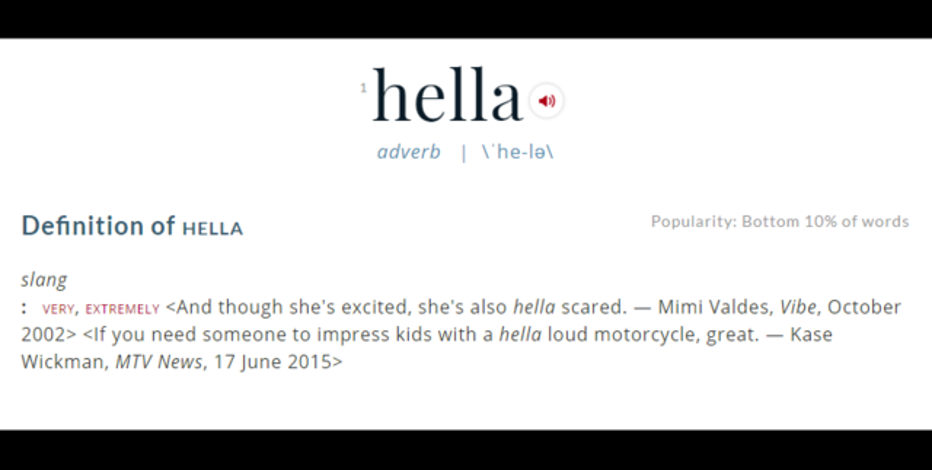
Task: Click the Popularity: Bottom 10% of words text
Action: (x=780, y=222)
